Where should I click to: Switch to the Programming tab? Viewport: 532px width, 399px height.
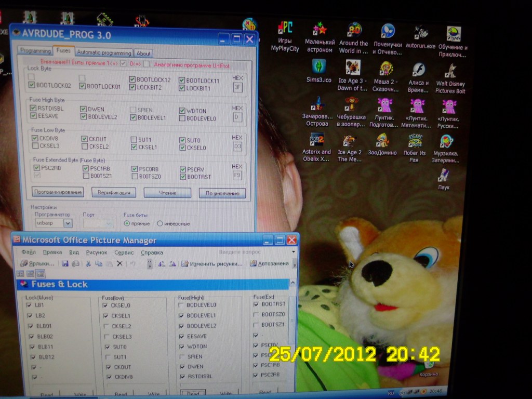point(35,50)
